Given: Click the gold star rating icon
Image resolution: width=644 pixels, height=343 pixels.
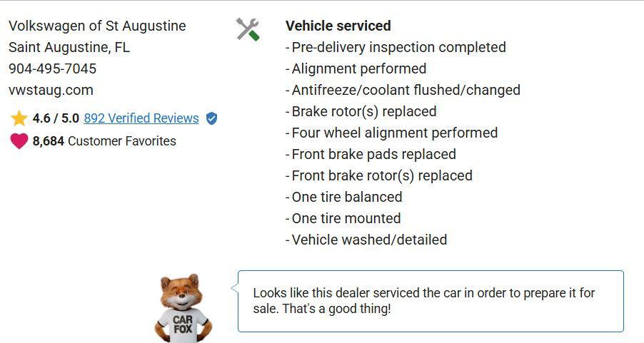Looking at the screenshot, I should pos(19,118).
